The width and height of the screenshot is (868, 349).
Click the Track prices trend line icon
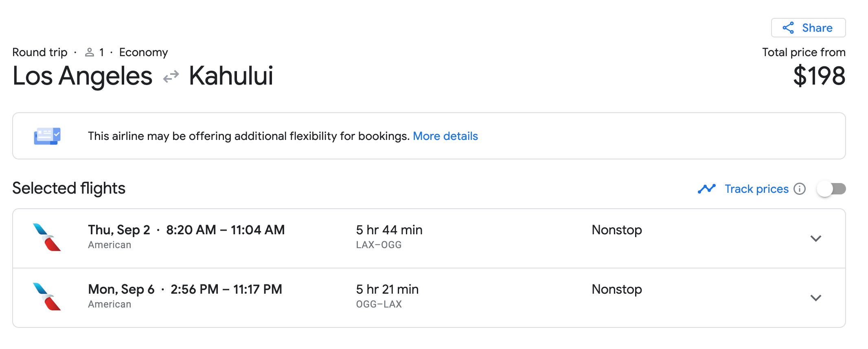[706, 189]
